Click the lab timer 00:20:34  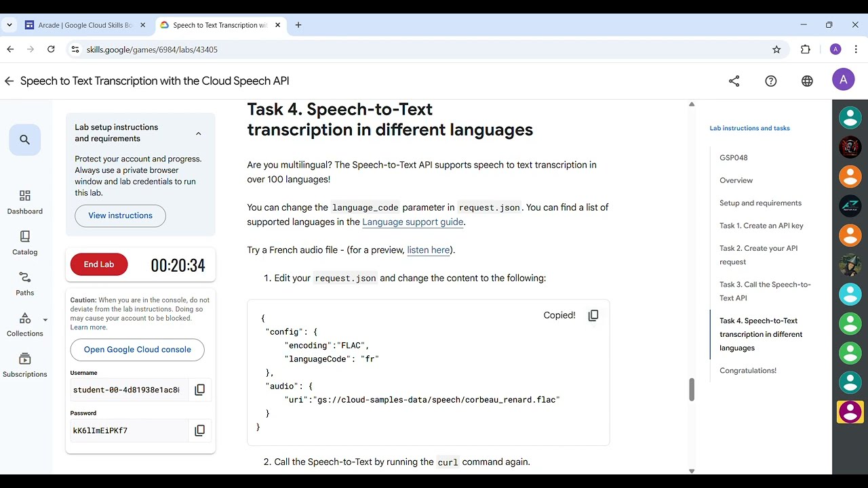click(178, 265)
